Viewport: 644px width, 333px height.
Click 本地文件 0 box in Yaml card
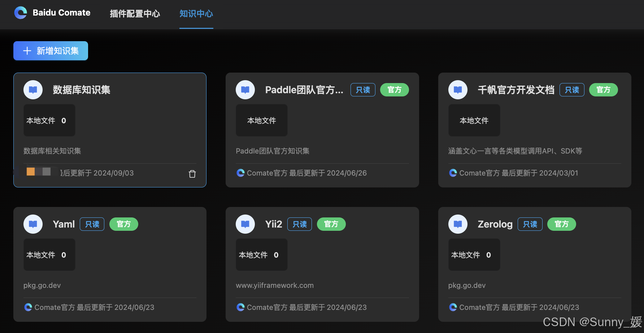(x=49, y=255)
